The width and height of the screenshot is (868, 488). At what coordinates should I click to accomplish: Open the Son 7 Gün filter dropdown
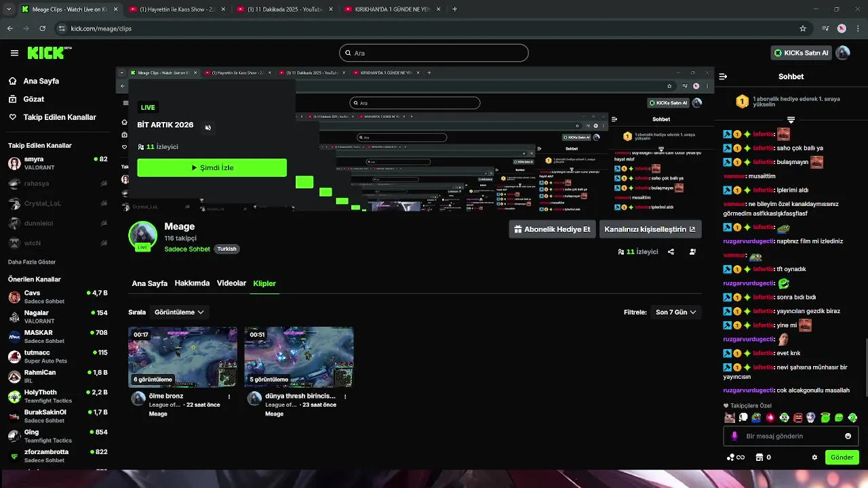pos(675,312)
